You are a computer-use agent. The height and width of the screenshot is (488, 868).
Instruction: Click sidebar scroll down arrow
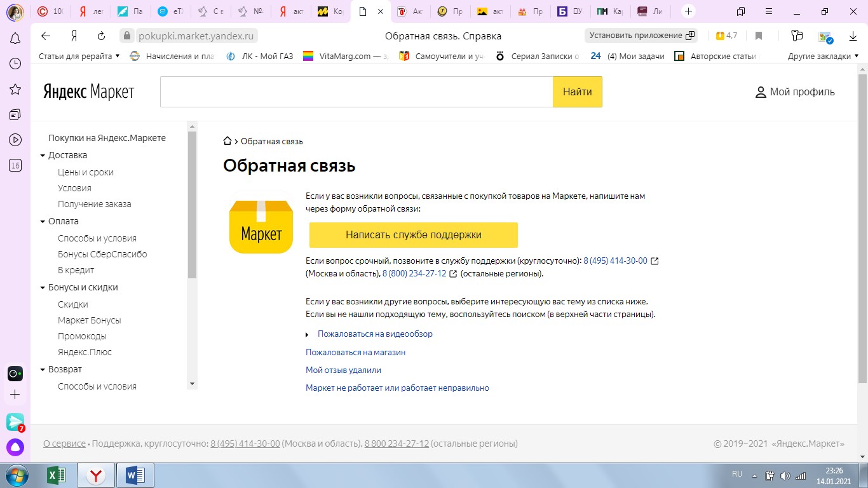pyautogui.click(x=193, y=384)
